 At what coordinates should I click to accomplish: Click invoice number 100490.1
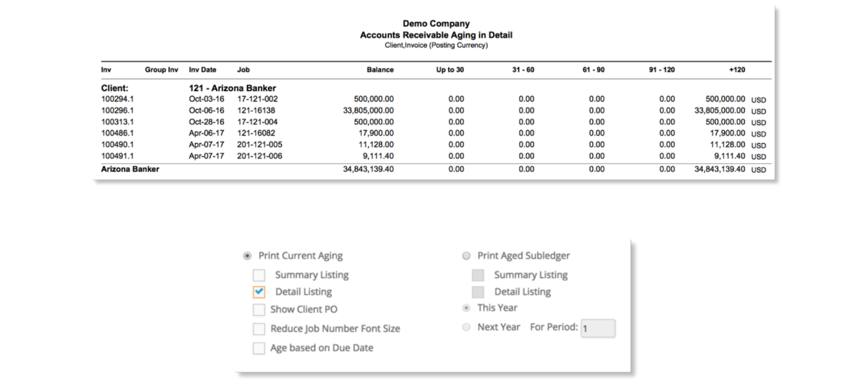pyautogui.click(x=117, y=144)
